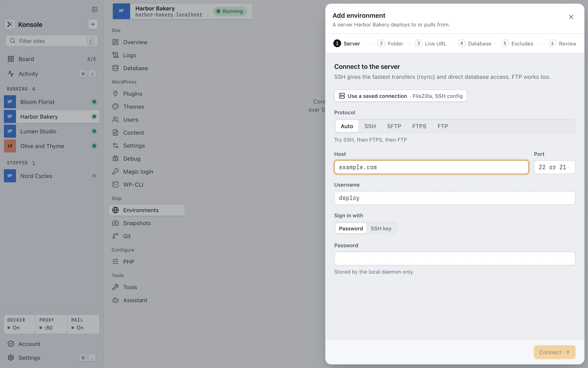This screenshot has height=368, width=588.
Task: Open the Assistant
Action: click(x=147, y=300)
